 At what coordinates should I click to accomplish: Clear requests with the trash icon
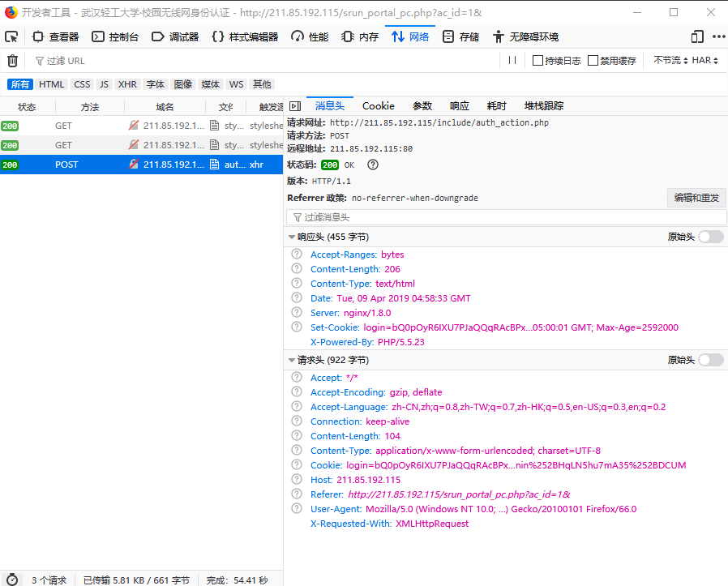(12, 61)
